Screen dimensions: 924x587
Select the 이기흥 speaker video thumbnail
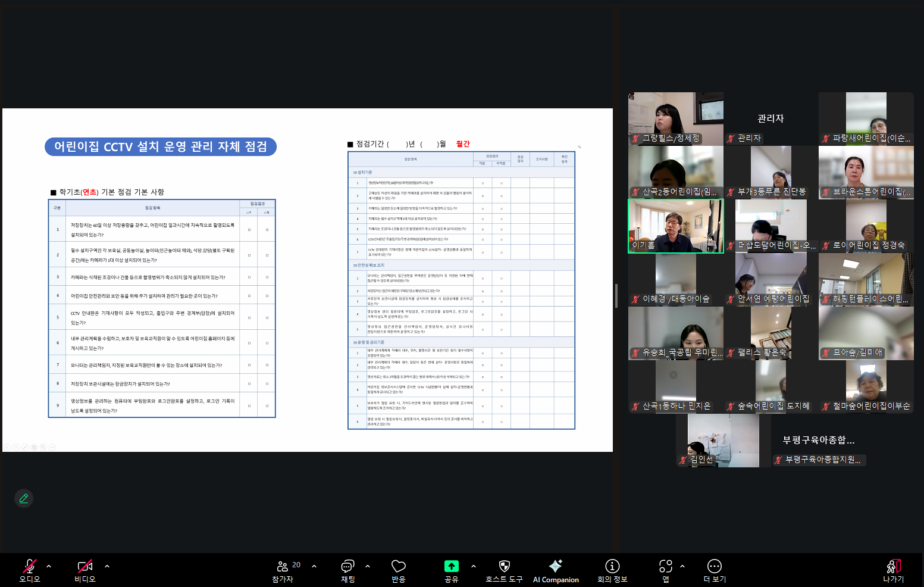(x=676, y=226)
